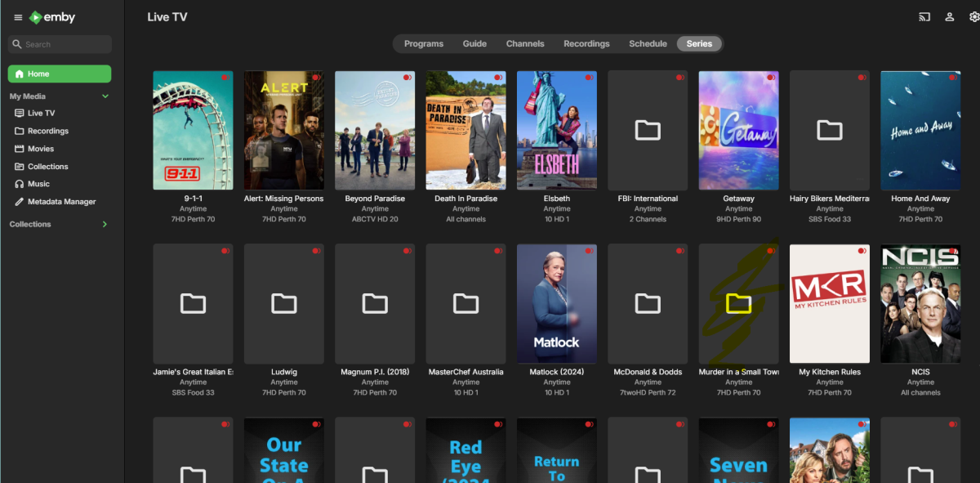The width and height of the screenshot is (980, 483).
Task: Click the folder icon on McDonald & Dodds
Action: (x=648, y=303)
